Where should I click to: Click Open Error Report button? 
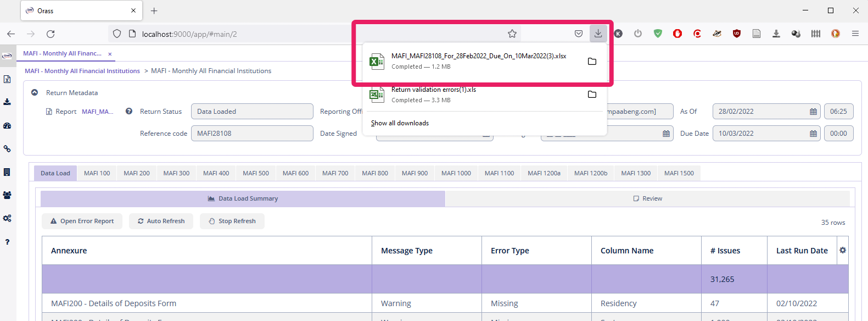(82, 221)
